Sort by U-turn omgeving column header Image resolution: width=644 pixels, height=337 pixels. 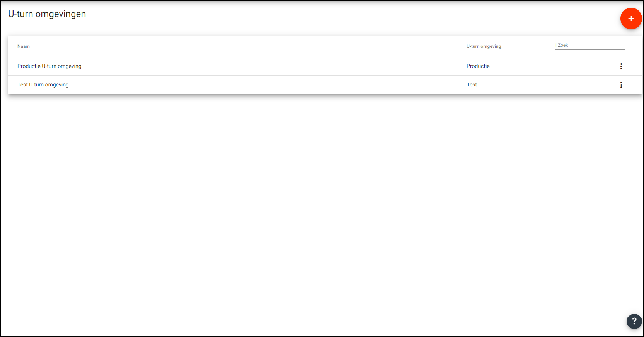484,46
